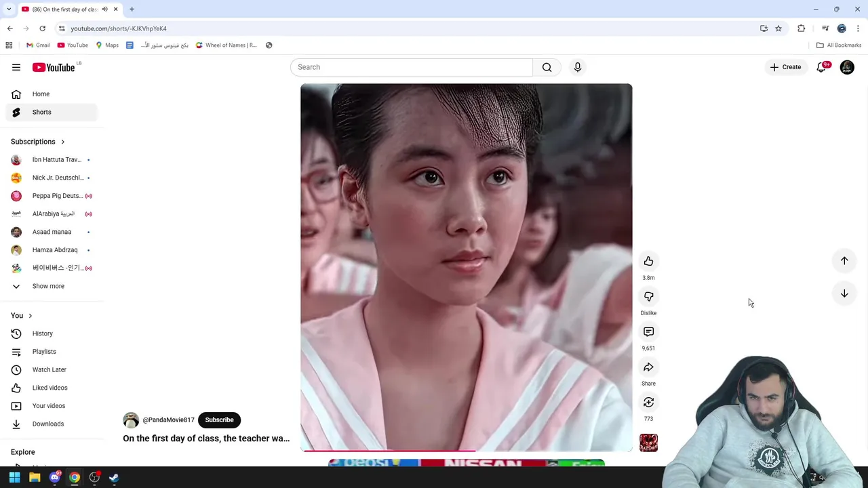Click the search magnifier button
The image size is (868, 488).
point(547,67)
